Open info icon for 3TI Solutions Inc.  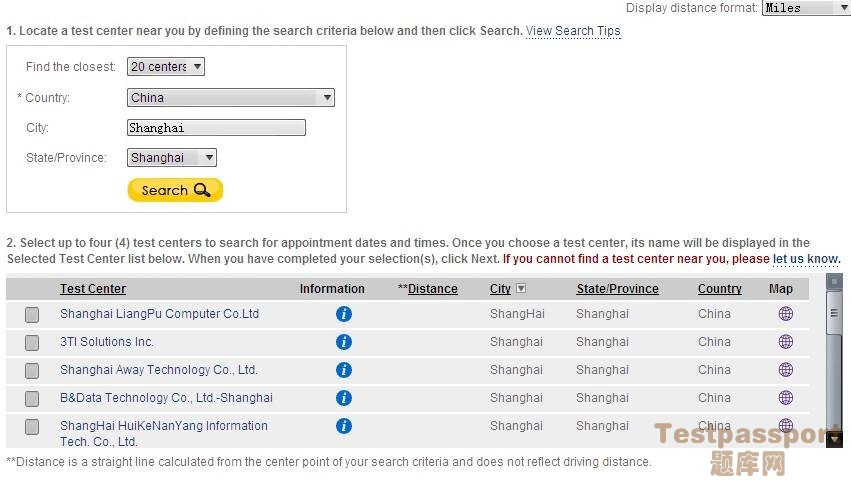tap(344, 342)
